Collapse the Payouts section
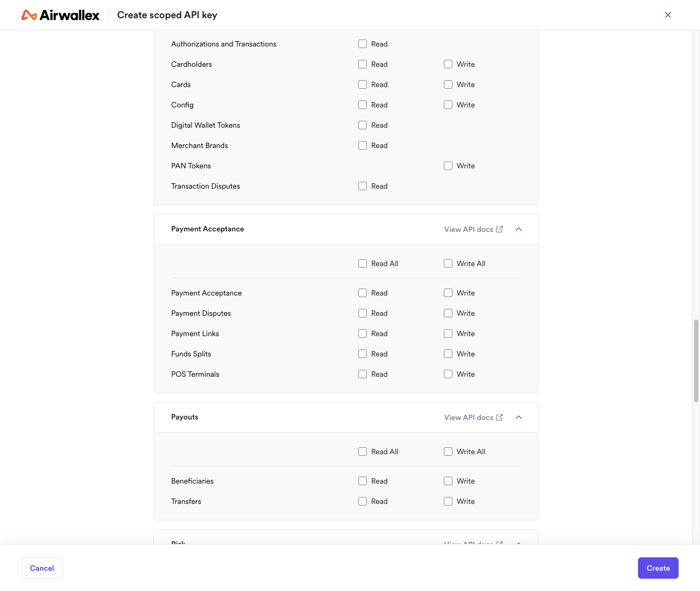 (x=519, y=417)
